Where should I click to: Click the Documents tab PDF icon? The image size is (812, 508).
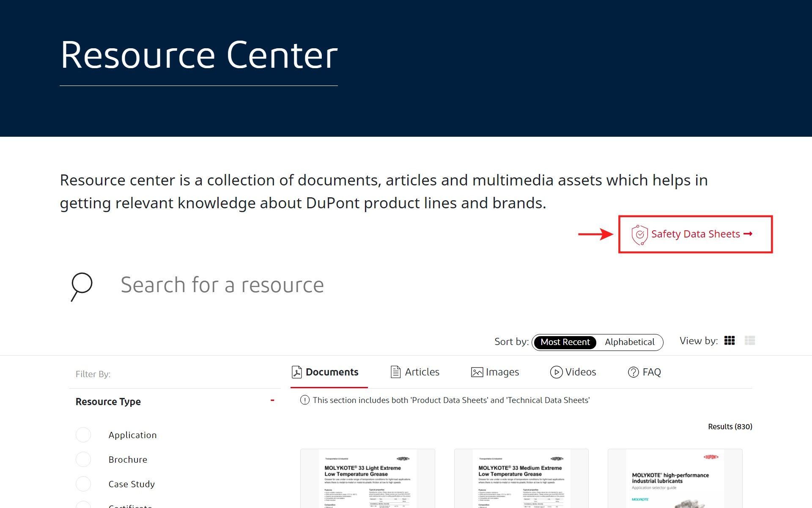pos(297,372)
